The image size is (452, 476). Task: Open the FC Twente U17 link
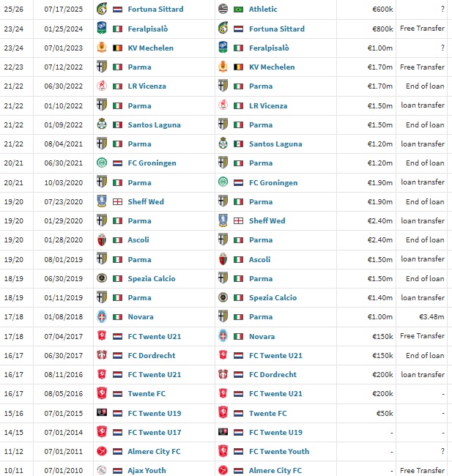coord(154,432)
